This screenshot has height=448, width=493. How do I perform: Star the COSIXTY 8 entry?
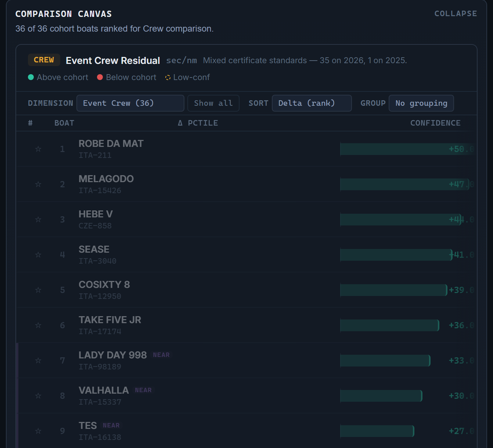tap(38, 290)
